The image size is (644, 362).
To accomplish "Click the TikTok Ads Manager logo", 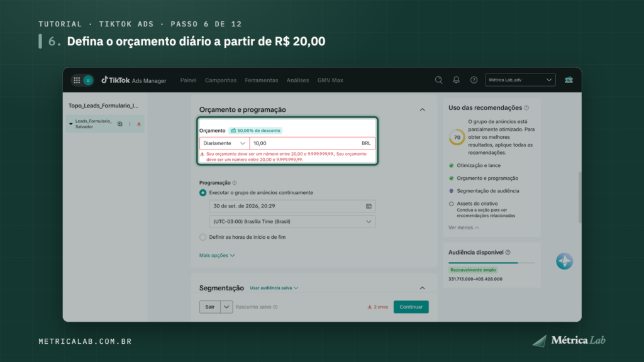I will (134, 80).
